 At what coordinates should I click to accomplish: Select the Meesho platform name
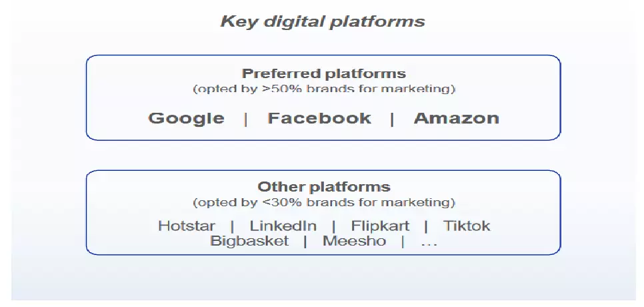click(x=354, y=241)
